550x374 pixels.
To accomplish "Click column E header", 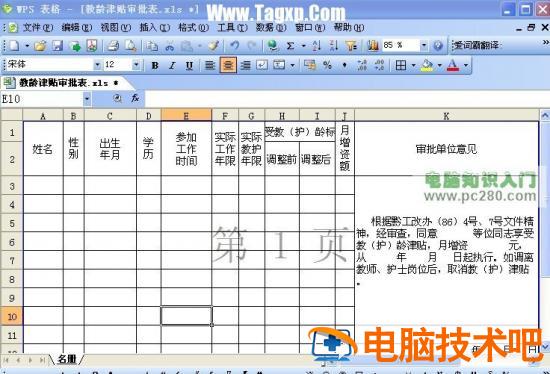I will 186,115.
